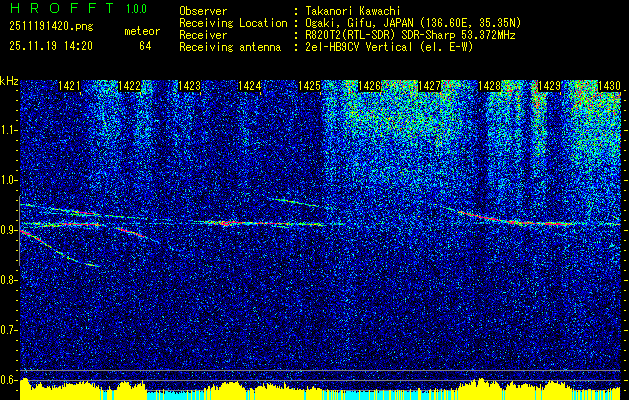Click the Receiving Location label
The image size is (629, 400).
point(233,23)
